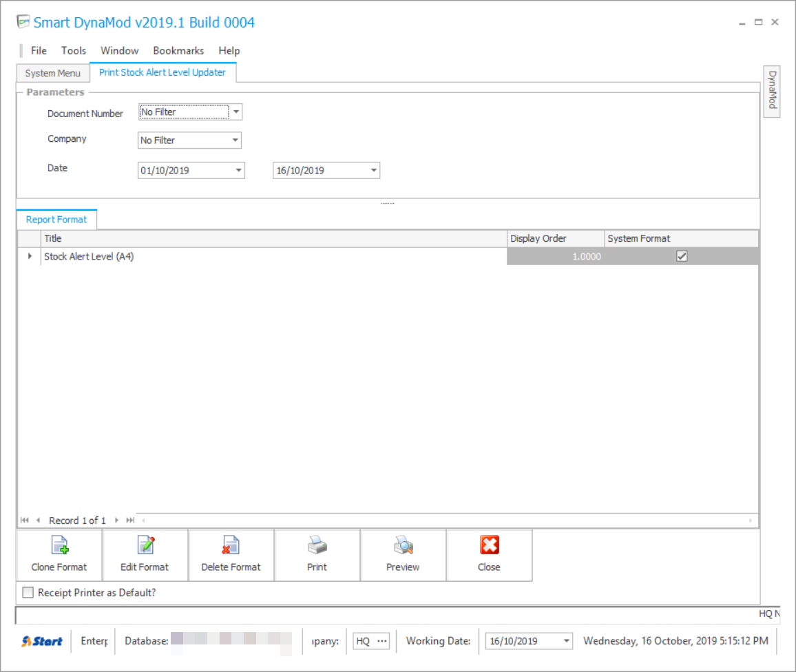Click the horizontal scrollbar left arrow in grid

144,521
